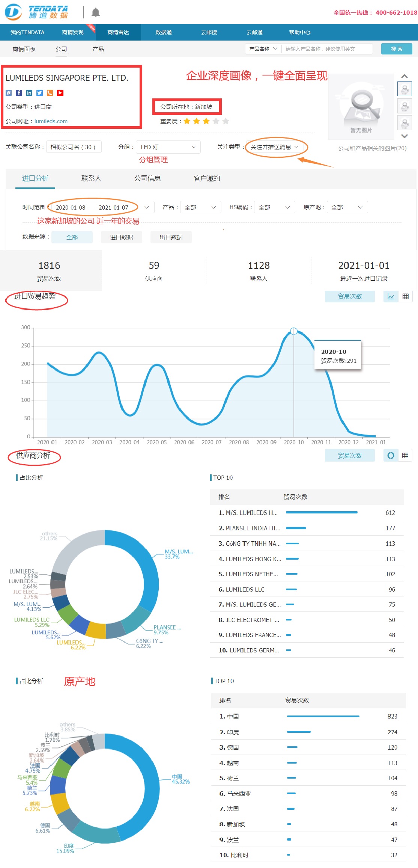Click the 1128 联系人 stat card
418x868 pixels.
259,270
